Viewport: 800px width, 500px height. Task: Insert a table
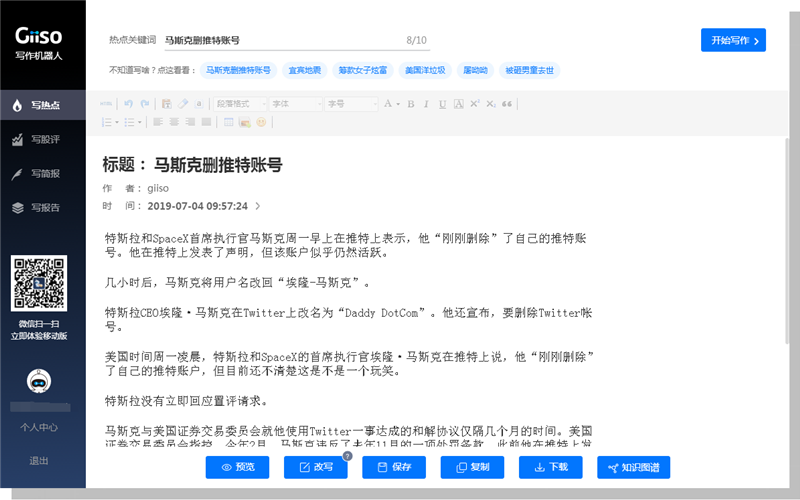(x=229, y=122)
